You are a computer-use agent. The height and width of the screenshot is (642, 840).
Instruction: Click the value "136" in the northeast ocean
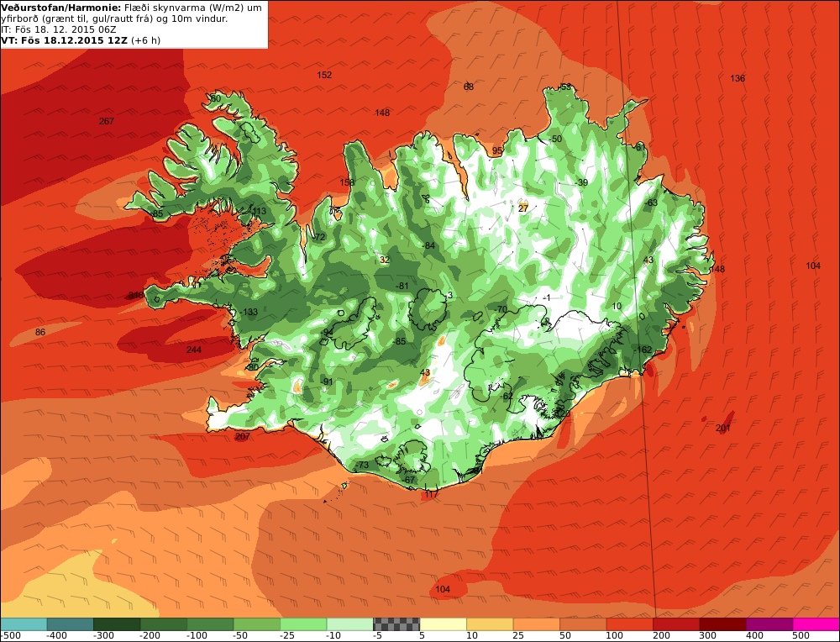pyautogui.click(x=738, y=78)
